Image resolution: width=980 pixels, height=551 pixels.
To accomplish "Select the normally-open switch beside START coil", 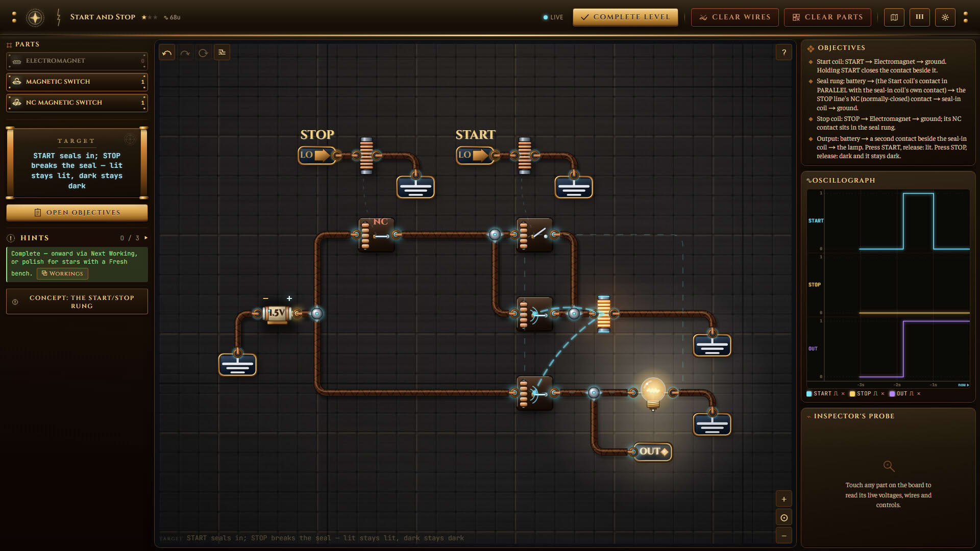I will click(x=534, y=235).
